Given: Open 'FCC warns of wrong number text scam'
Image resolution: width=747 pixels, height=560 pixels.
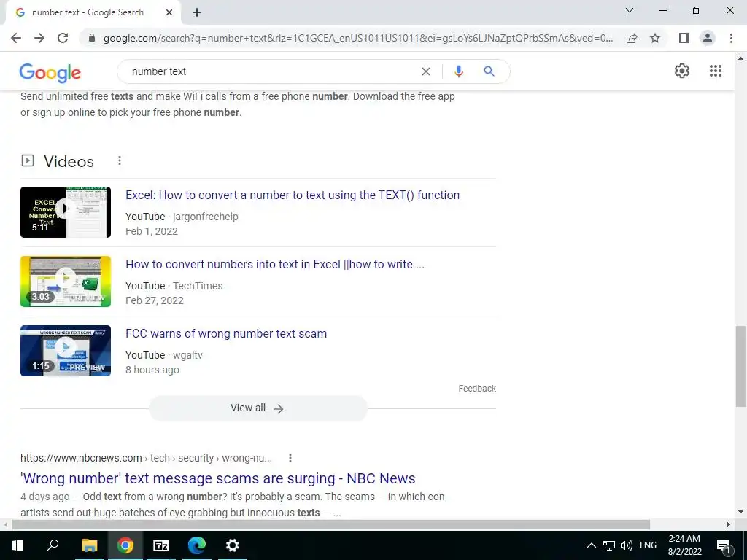Looking at the screenshot, I should (226, 333).
